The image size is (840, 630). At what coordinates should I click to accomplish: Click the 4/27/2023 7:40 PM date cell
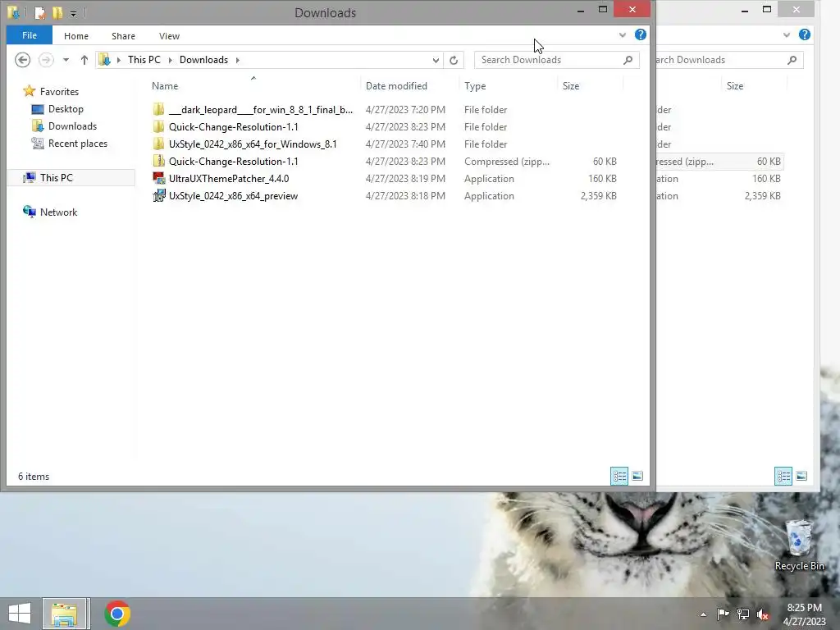coord(405,144)
